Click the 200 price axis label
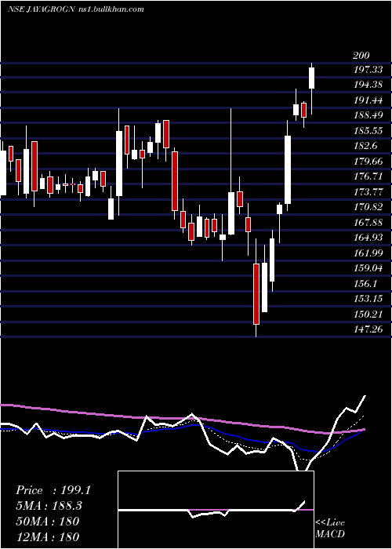 (x=361, y=56)
